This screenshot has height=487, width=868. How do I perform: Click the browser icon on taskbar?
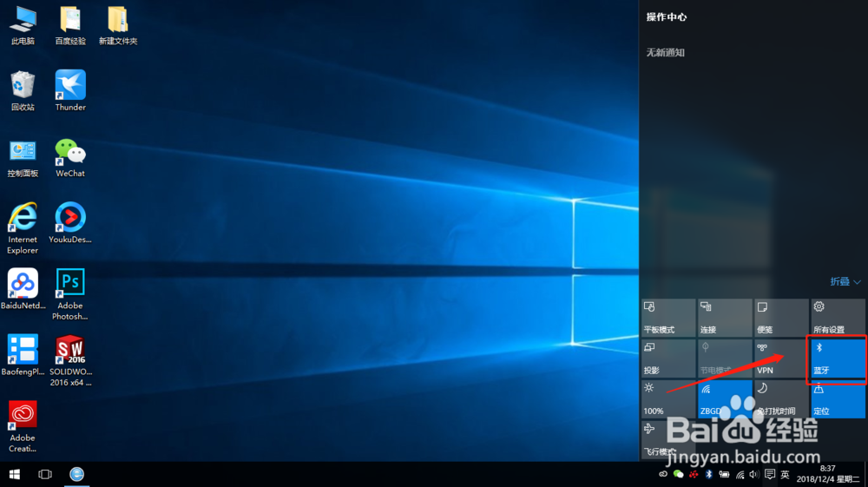(76, 474)
